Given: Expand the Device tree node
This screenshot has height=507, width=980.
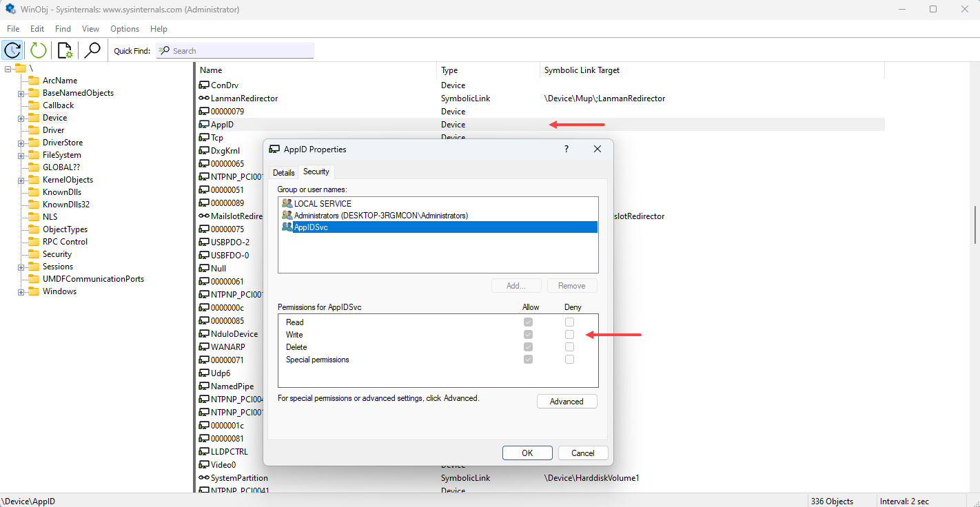Looking at the screenshot, I should tap(21, 118).
